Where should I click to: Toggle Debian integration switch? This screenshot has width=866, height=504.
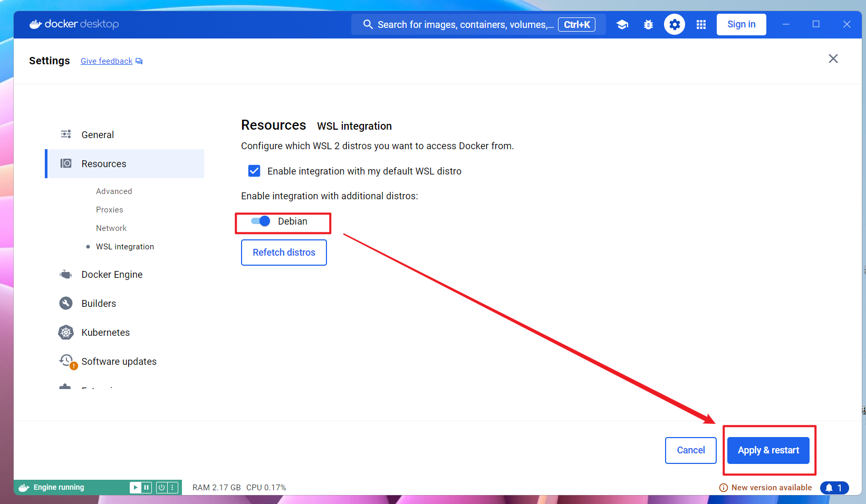[261, 221]
